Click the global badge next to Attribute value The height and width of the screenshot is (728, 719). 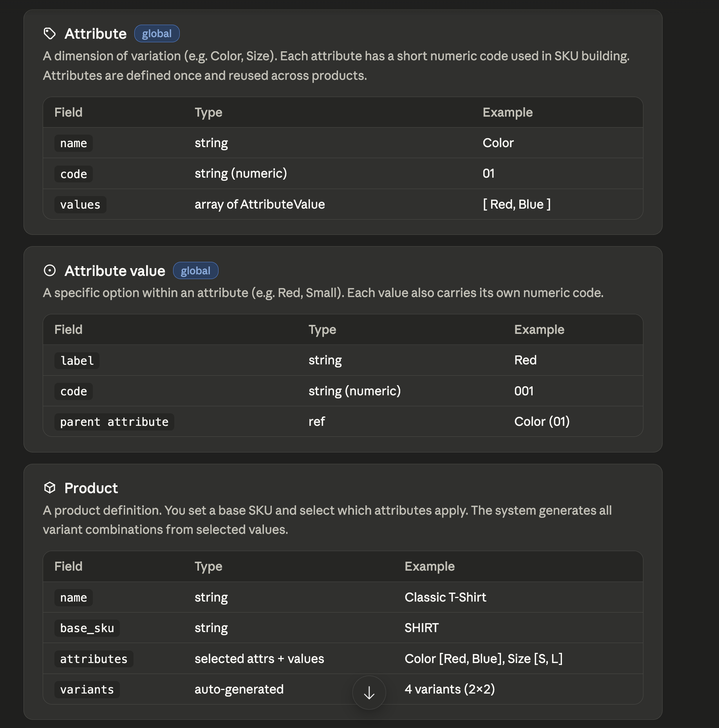click(195, 270)
